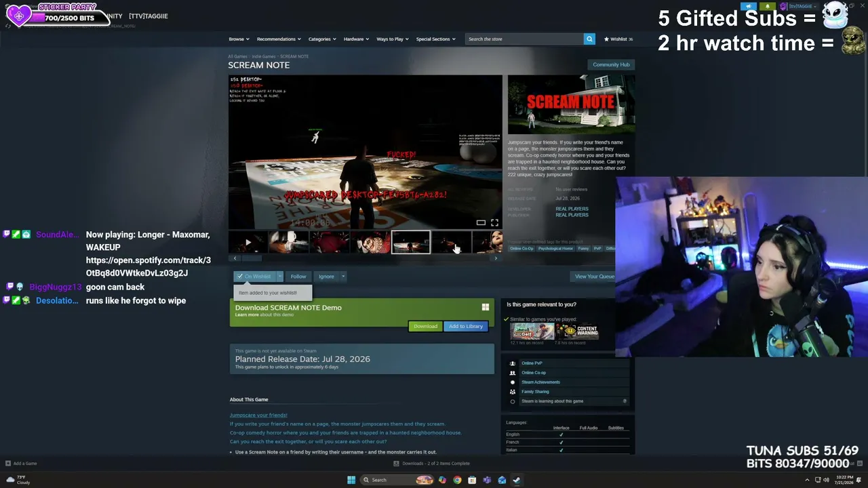868x488 pixels.
Task: Click the Family Sharing feature icon
Action: pos(512,392)
